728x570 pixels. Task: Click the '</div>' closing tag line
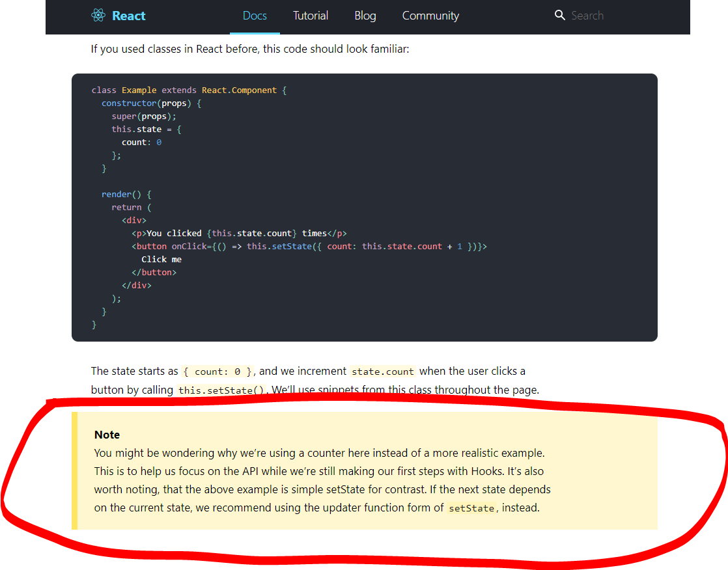click(x=137, y=285)
